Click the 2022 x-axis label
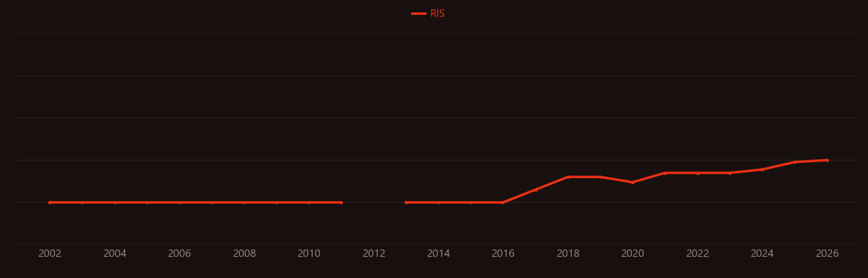The width and height of the screenshot is (868, 278). point(697,253)
